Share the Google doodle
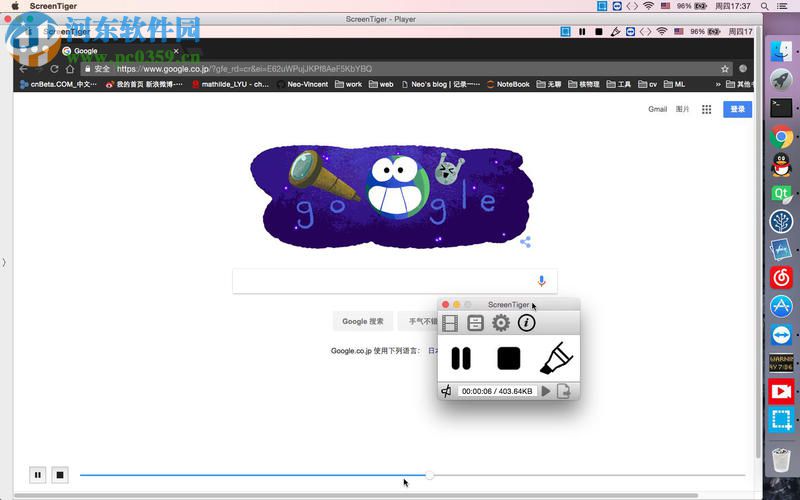This screenshot has height=500, width=800. pyautogui.click(x=525, y=242)
